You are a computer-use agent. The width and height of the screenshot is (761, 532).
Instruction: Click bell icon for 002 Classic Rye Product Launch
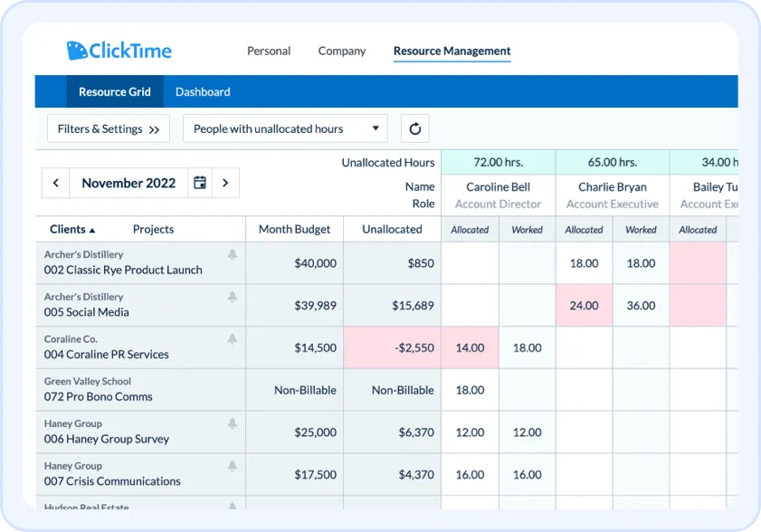(233, 254)
